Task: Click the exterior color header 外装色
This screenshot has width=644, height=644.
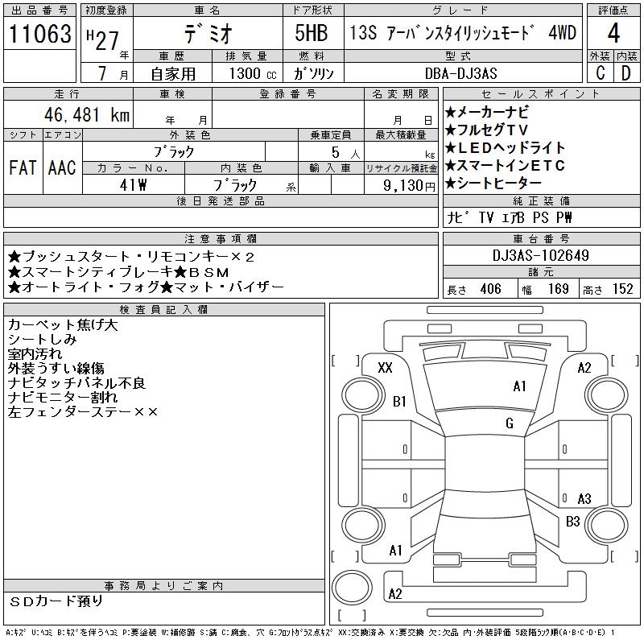Action: [190, 135]
